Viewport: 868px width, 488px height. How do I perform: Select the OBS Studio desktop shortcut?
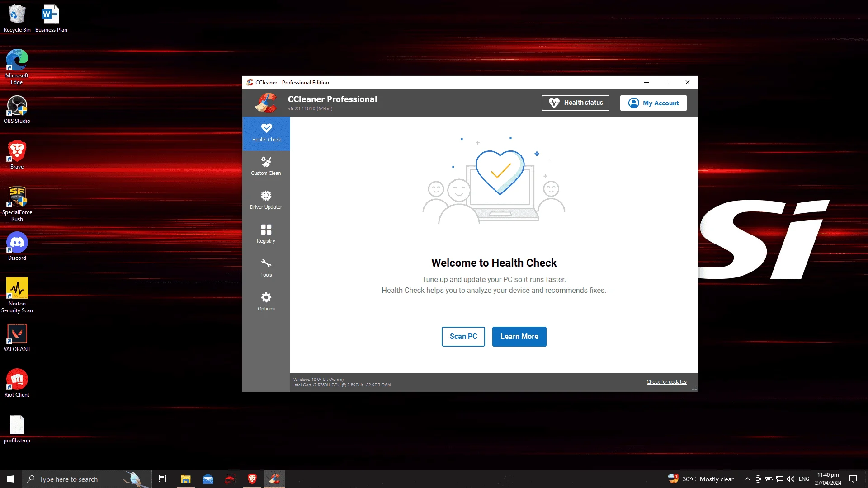pyautogui.click(x=17, y=110)
